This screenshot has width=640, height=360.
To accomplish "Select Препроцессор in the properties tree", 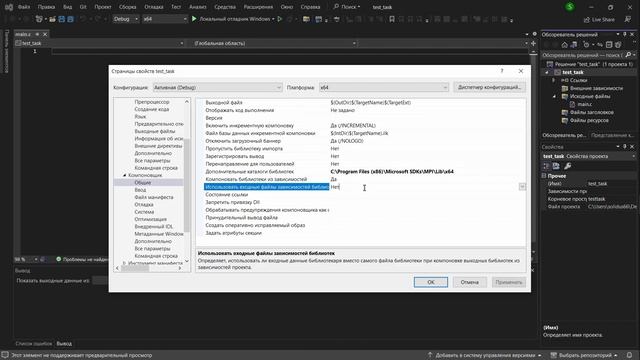I will pyautogui.click(x=151, y=102).
